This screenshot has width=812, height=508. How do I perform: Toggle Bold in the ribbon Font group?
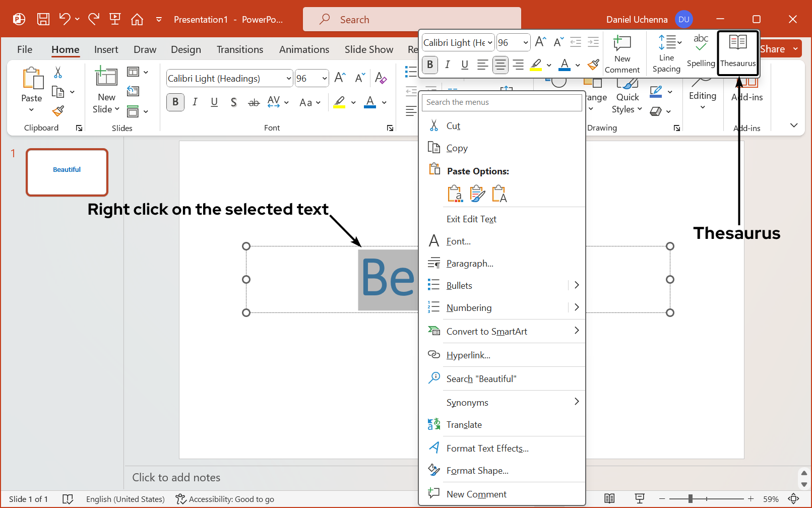click(175, 102)
